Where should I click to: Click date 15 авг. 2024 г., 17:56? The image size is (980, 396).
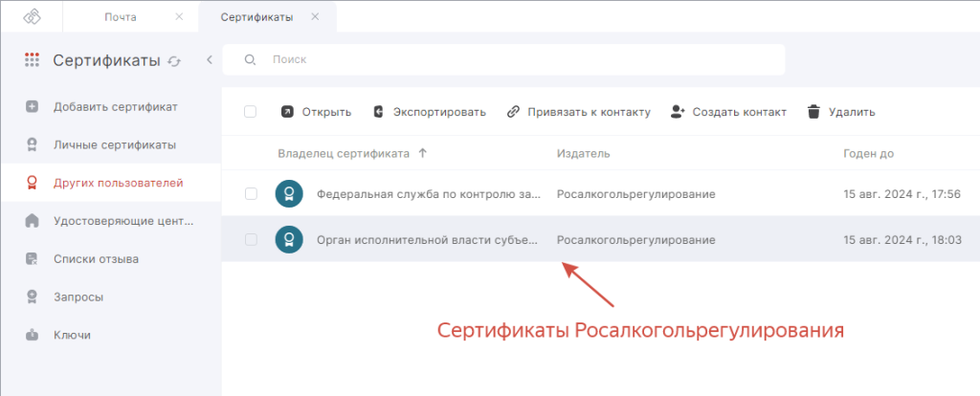tap(902, 194)
